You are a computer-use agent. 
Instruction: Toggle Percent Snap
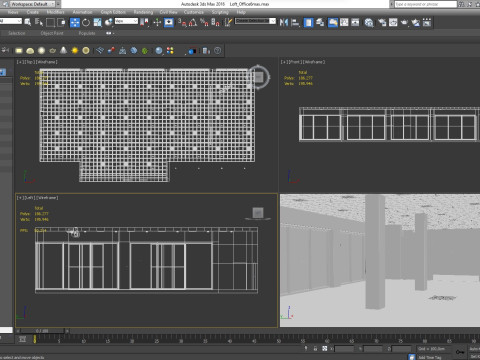(x=204, y=22)
